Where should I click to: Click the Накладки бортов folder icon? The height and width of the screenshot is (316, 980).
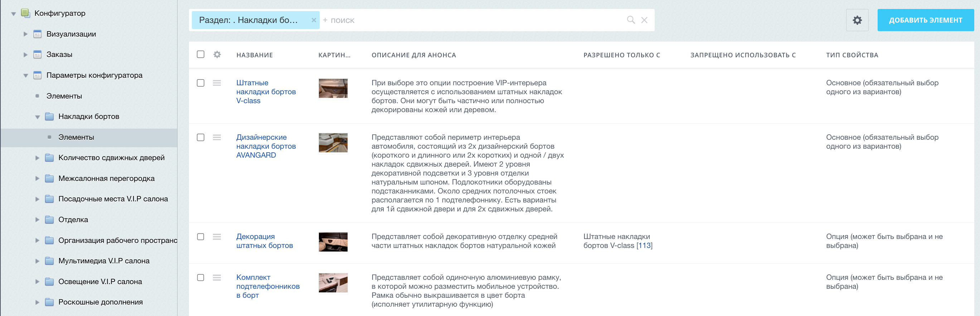[x=49, y=116]
